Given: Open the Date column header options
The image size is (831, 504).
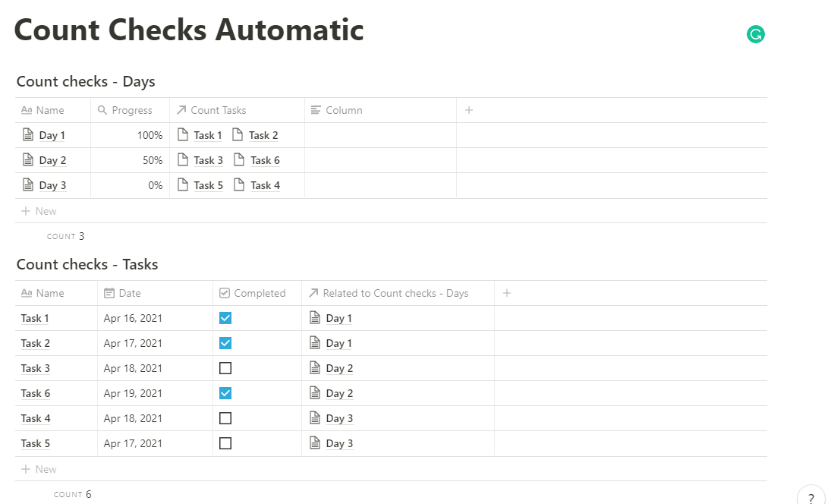Looking at the screenshot, I should click(x=129, y=293).
